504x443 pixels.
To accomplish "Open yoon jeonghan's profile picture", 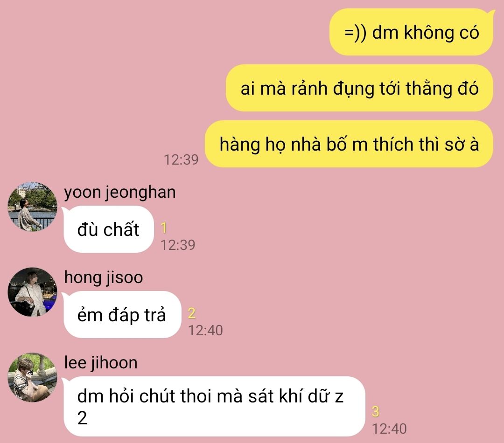I will (x=32, y=207).
